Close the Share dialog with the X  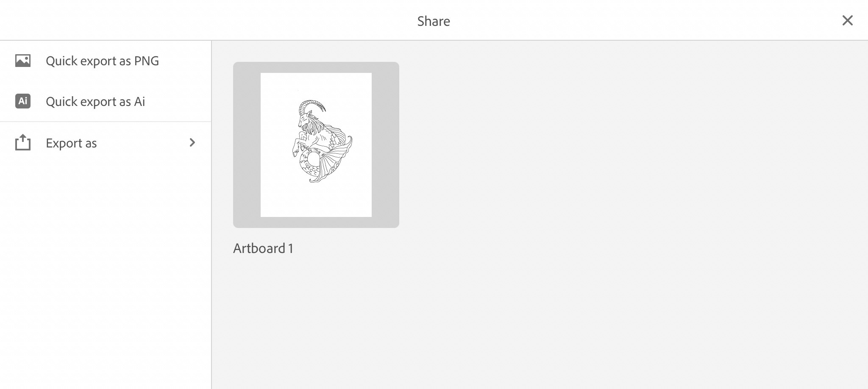[847, 20]
